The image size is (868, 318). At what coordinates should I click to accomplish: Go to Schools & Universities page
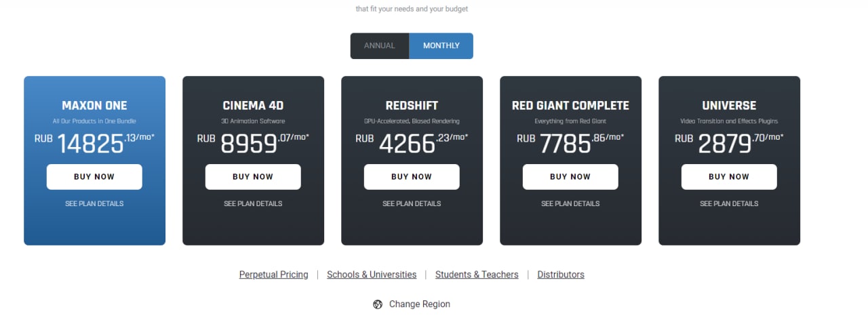pos(372,275)
